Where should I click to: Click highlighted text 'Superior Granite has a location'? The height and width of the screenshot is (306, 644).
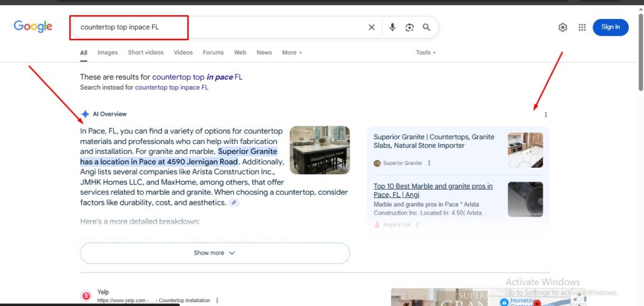point(179,156)
